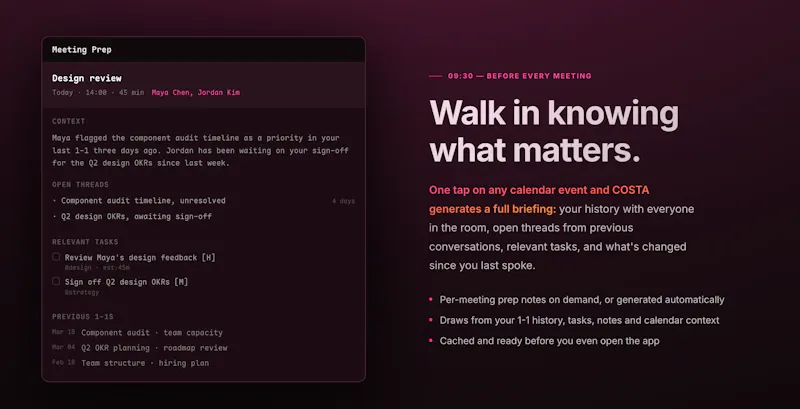Click the Maya Chen, Jordan Kim attendees

pos(195,92)
